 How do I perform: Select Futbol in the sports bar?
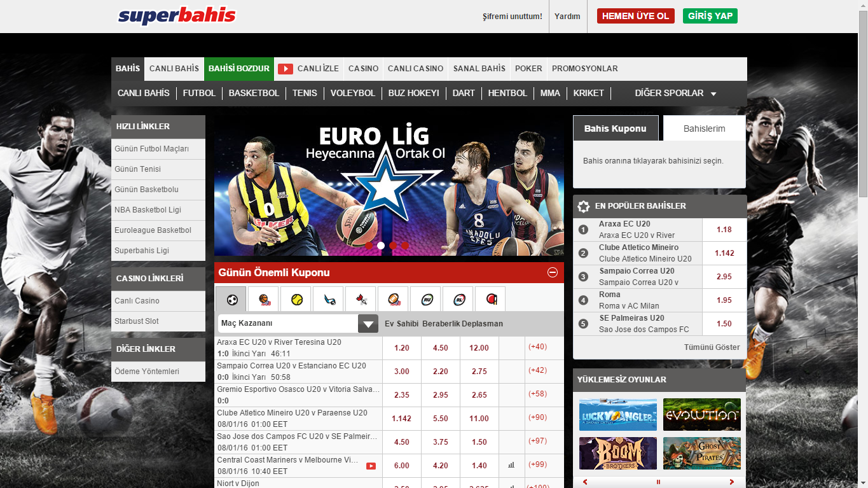(199, 94)
